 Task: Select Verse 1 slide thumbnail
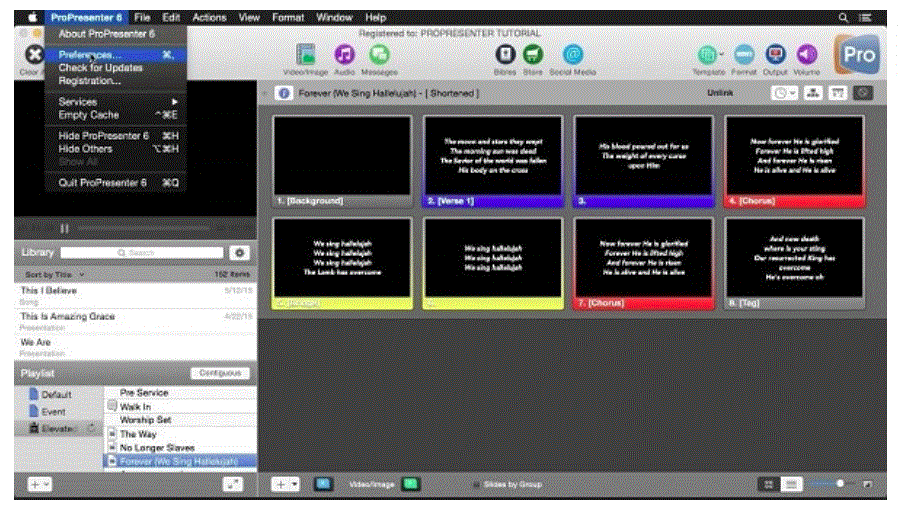coord(493,161)
